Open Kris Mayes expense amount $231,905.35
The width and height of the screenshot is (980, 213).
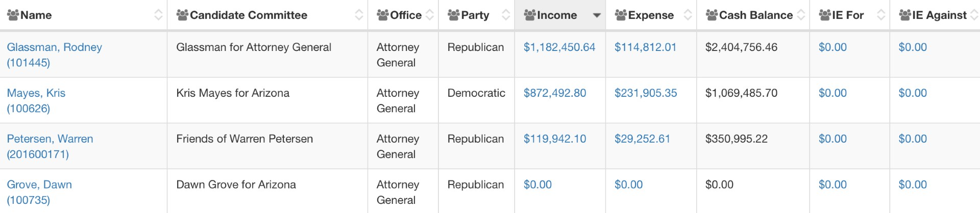[646, 93]
